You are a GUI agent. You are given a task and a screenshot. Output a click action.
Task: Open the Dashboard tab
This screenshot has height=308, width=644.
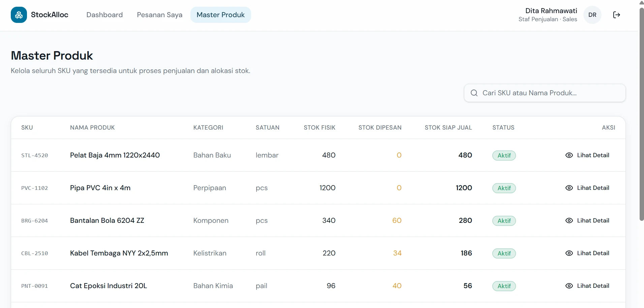click(104, 15)
